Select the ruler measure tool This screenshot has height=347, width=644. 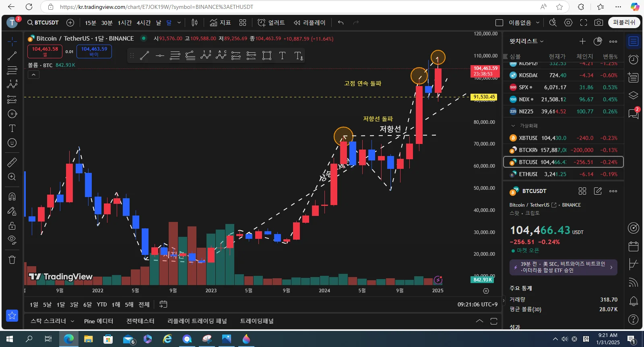[12, 162]
